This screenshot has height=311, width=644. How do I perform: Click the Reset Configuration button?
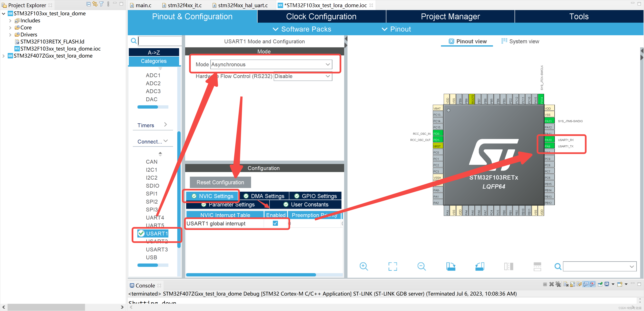[220, 182]
